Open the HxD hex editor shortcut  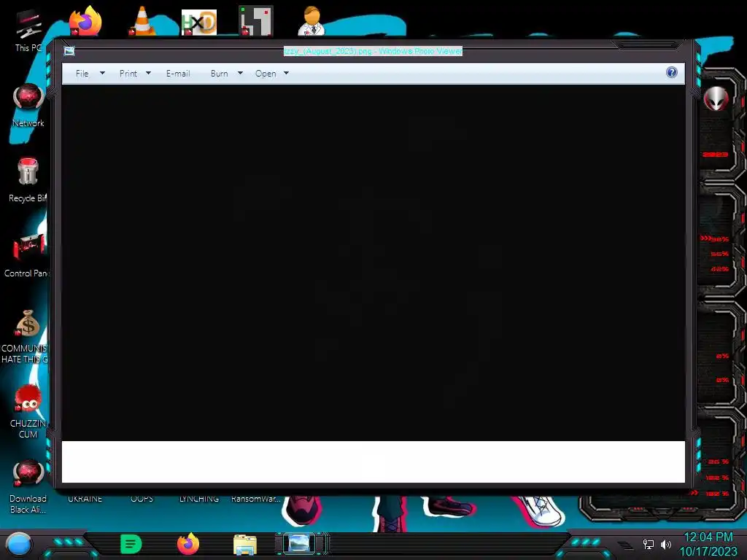[x=199, y=22]
